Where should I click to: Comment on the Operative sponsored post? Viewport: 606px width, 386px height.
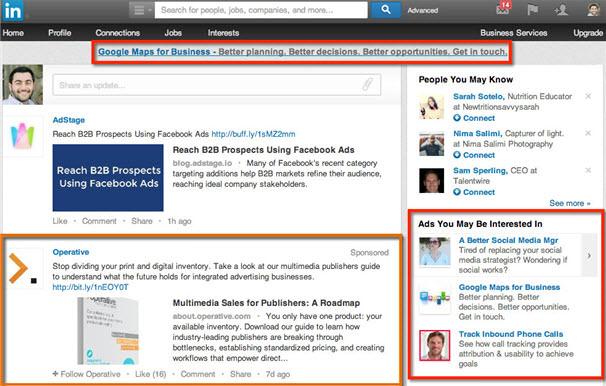click(198, 374)
